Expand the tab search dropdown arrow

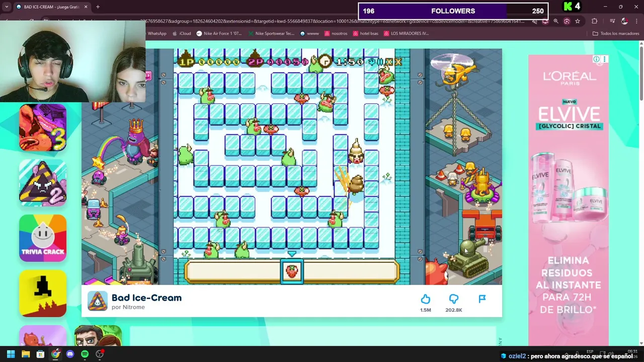pyautogui.click(x=7, y=7)
